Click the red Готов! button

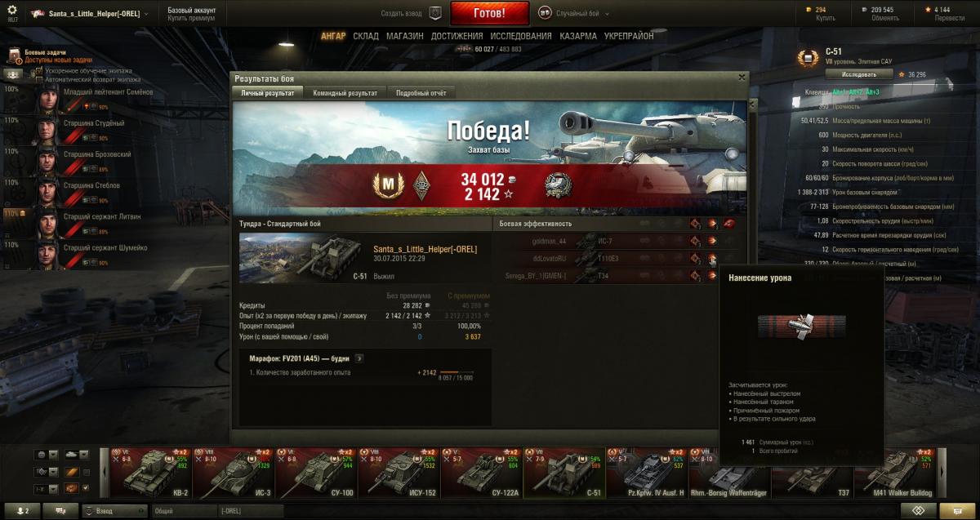[489, 14]
